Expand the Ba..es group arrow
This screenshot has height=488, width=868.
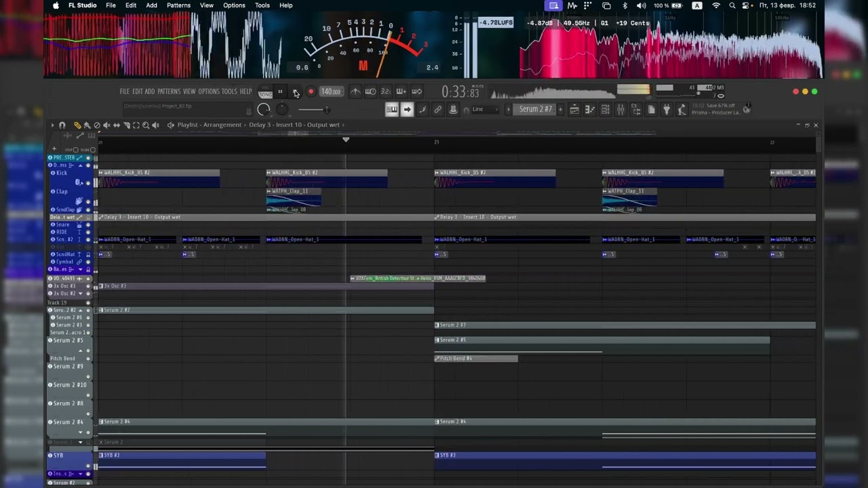click(80, 270)
